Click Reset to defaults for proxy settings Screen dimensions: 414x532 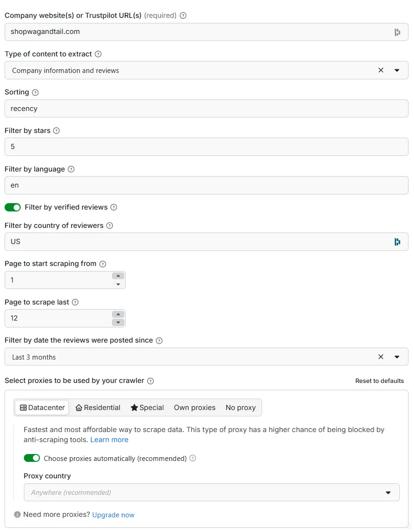pos(380,381)
